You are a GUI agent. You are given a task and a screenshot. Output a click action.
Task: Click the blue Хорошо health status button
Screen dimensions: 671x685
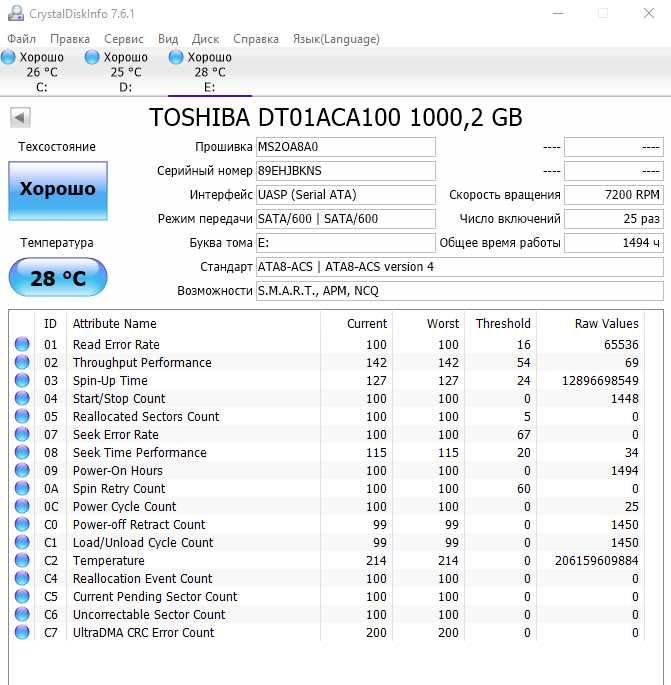point(58,190)
